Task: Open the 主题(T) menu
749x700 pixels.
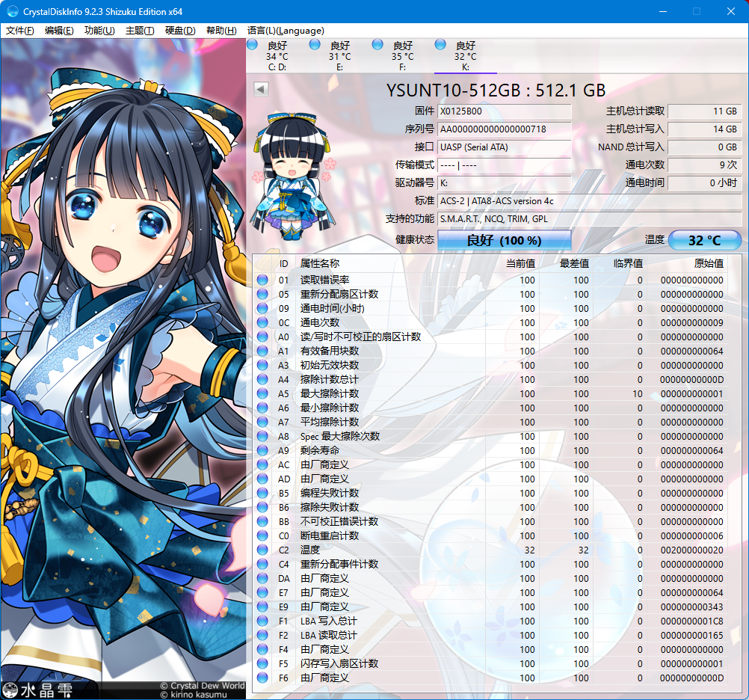Action: point(140,31)
